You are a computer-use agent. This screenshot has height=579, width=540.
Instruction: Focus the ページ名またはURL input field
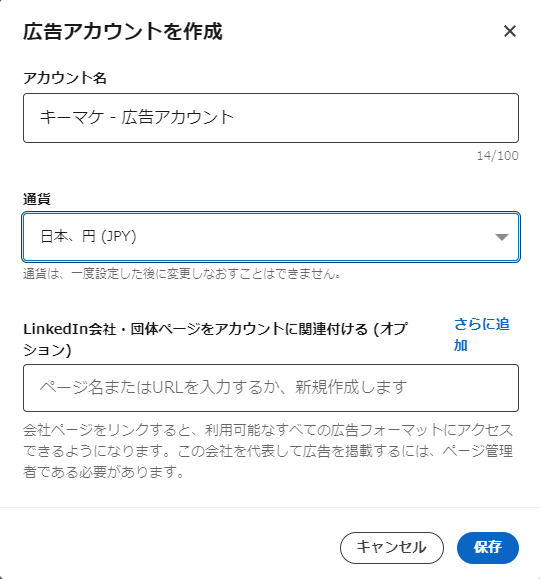[x=271, y=388]
